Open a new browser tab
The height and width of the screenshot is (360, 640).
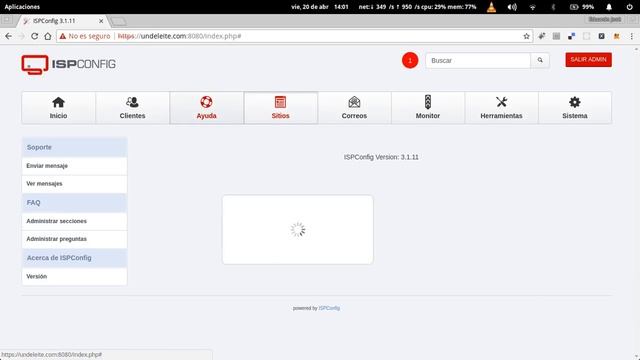(118, 21)
